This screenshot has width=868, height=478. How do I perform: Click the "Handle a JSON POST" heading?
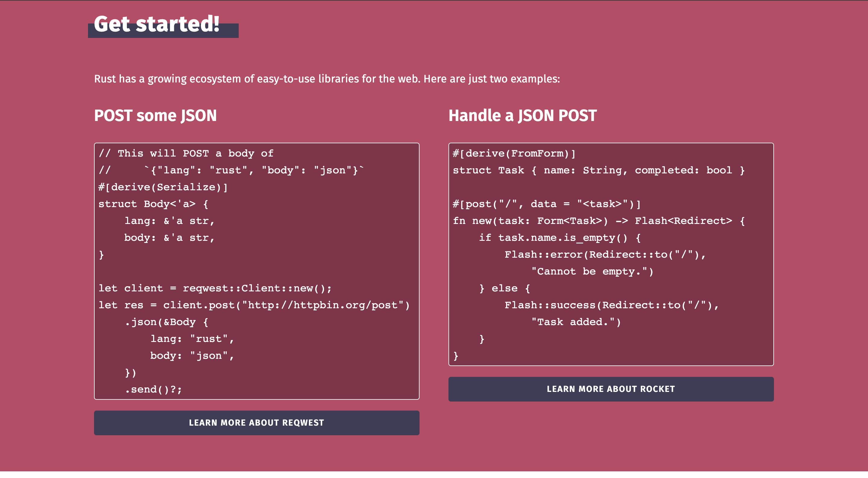coord(523,116)
